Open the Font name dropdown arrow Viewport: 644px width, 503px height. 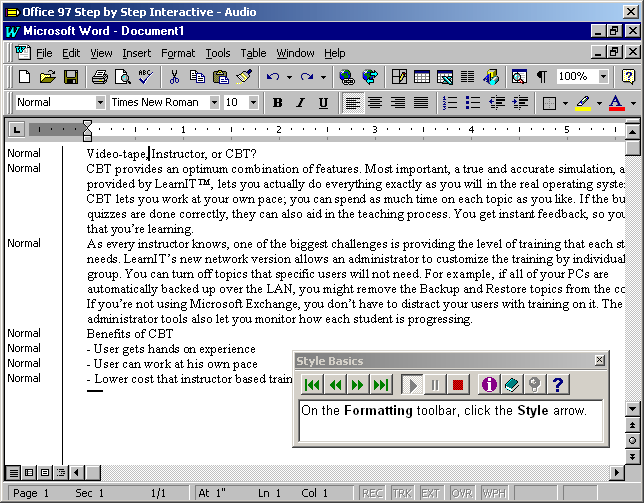tap(214, 102)
